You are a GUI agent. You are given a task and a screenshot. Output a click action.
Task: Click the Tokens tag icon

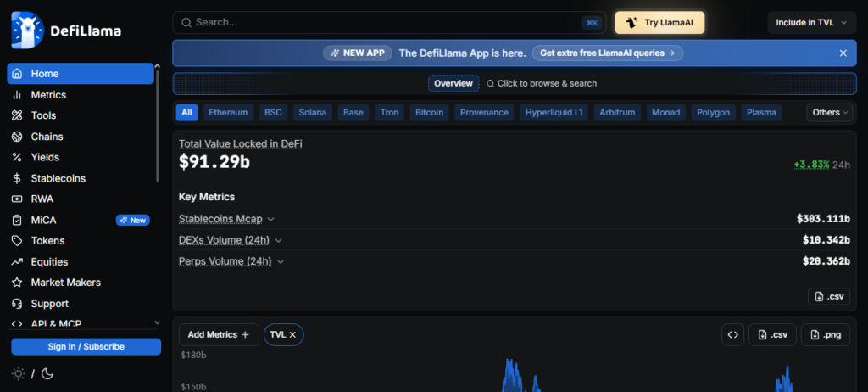17,241
